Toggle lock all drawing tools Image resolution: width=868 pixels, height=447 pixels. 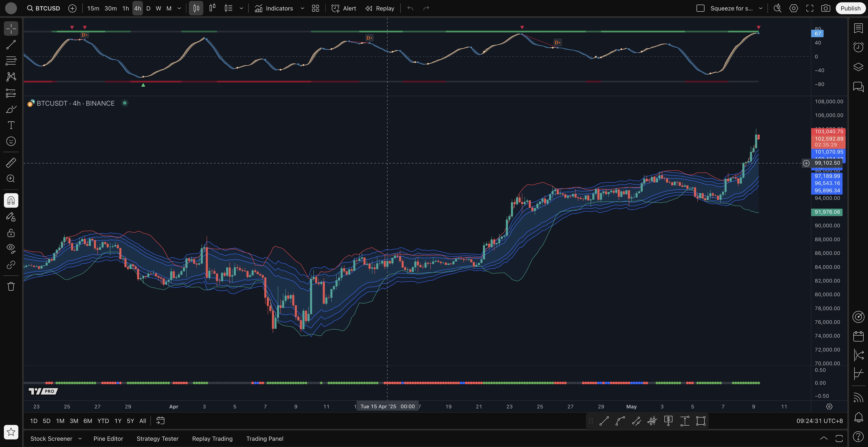coord(11,233)
